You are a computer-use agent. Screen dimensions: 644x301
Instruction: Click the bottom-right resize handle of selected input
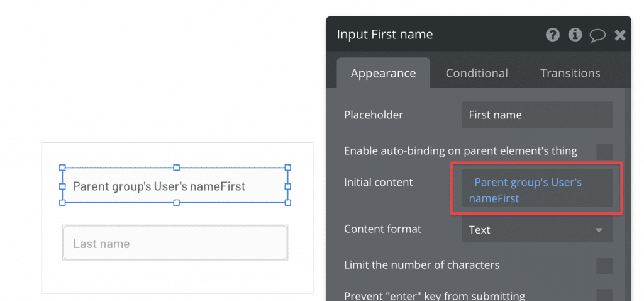288,203
